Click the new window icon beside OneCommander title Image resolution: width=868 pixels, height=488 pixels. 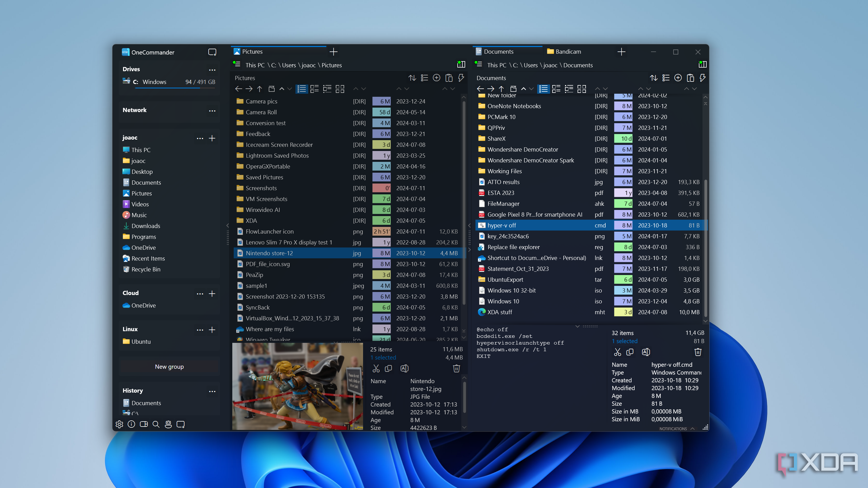click(212, 52)
